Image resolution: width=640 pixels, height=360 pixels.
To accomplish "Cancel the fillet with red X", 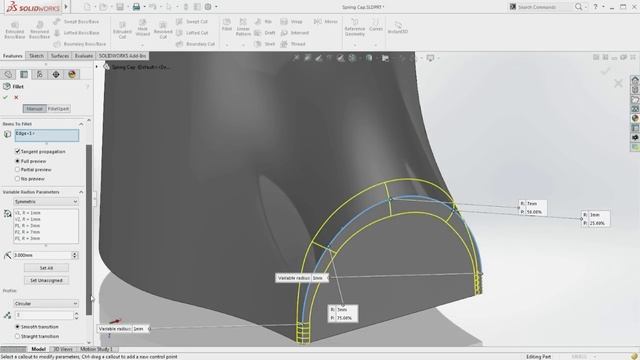I will point(16,98).
